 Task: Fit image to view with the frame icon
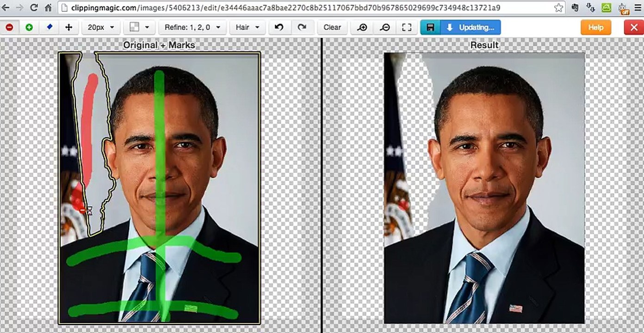click(407, 27)
